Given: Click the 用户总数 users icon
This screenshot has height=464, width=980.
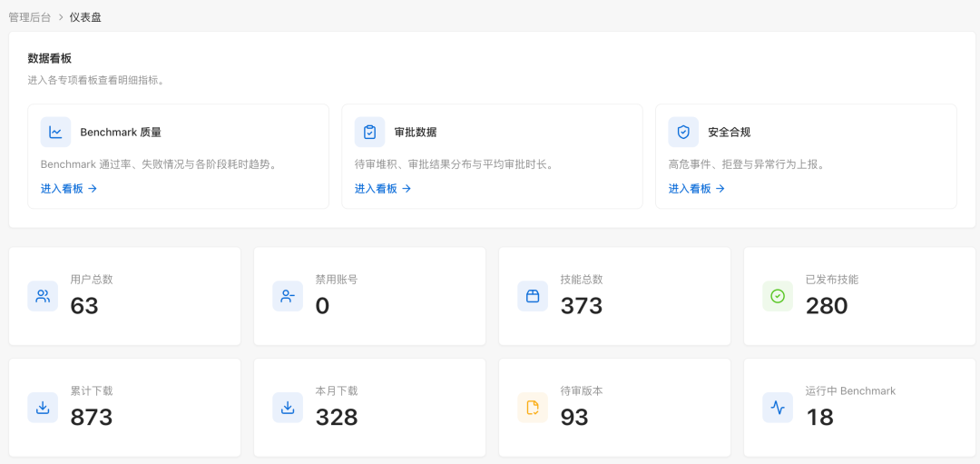Looking at the screenshot, I should 43,296.
